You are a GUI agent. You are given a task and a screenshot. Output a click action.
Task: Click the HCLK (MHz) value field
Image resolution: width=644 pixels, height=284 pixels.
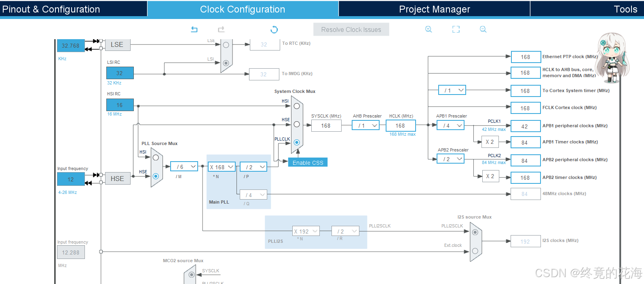coord(400,126)
